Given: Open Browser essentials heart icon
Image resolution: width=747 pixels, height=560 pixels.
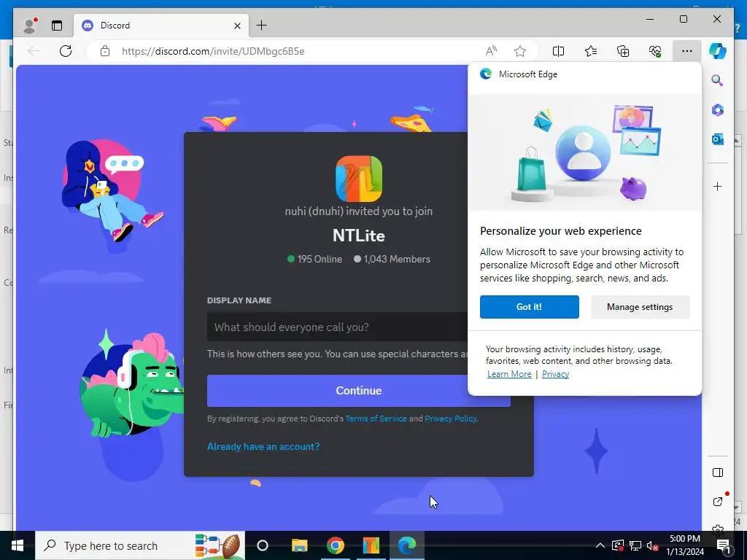Looking at the screenshot, I should 655,51.
